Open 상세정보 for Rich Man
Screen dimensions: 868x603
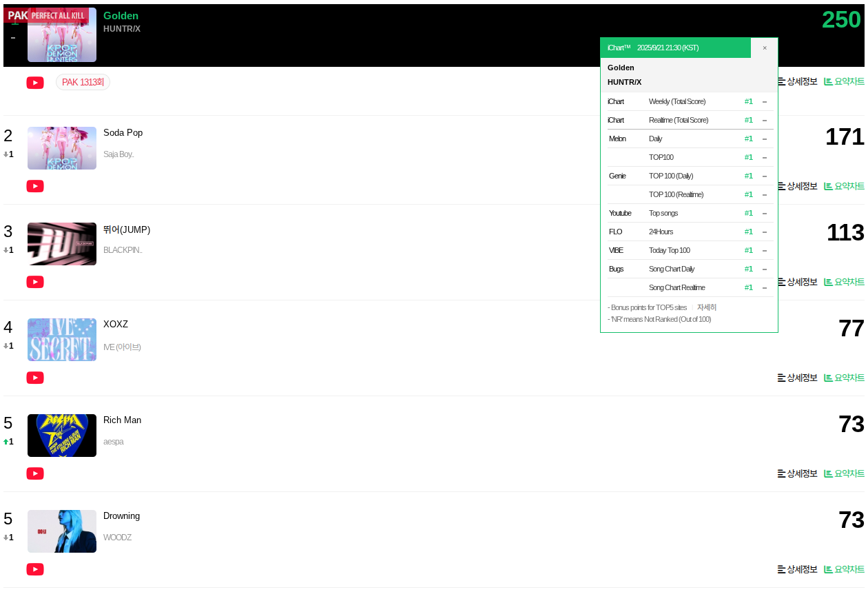(797, 473)
